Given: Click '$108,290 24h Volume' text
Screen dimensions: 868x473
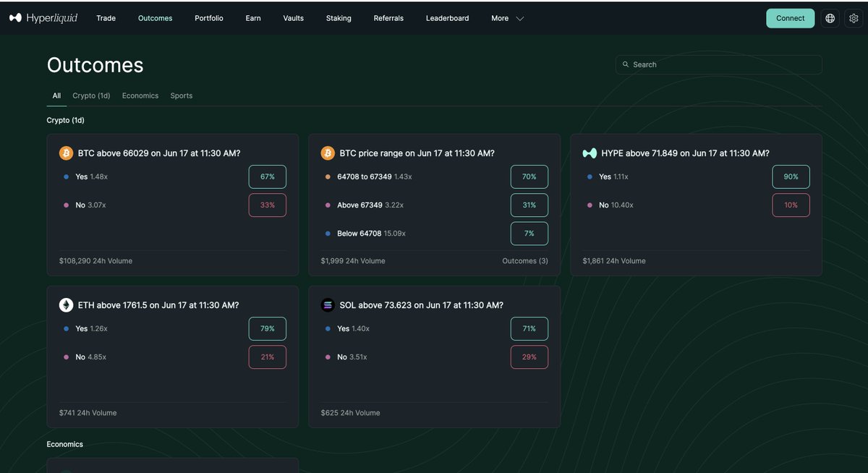Looking at the screenshot, I should [95, 261].
